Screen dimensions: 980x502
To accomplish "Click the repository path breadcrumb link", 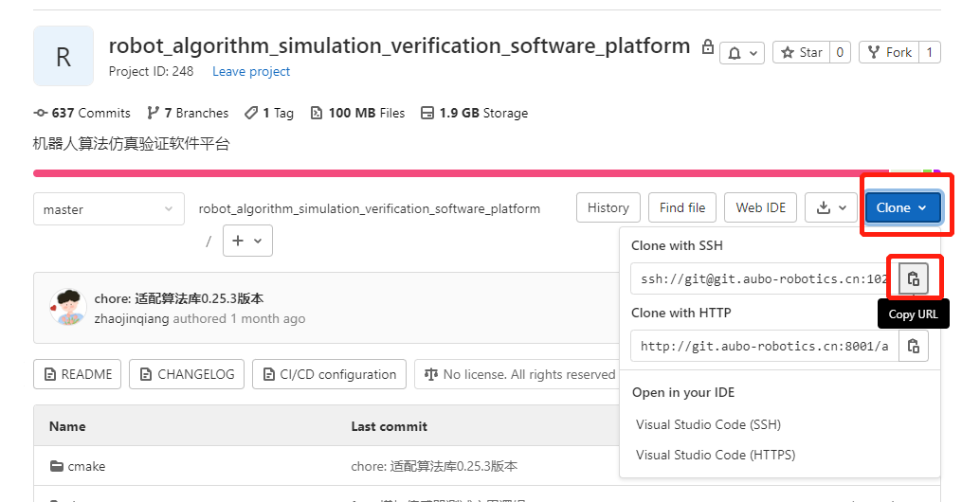I will [370, 208].
